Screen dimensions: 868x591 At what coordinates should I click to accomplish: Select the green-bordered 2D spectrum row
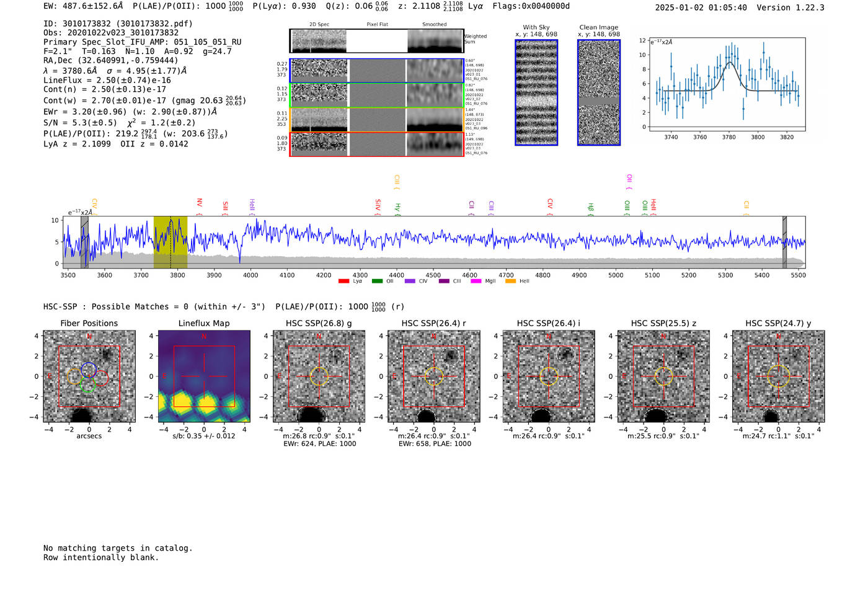coord(376,96)
